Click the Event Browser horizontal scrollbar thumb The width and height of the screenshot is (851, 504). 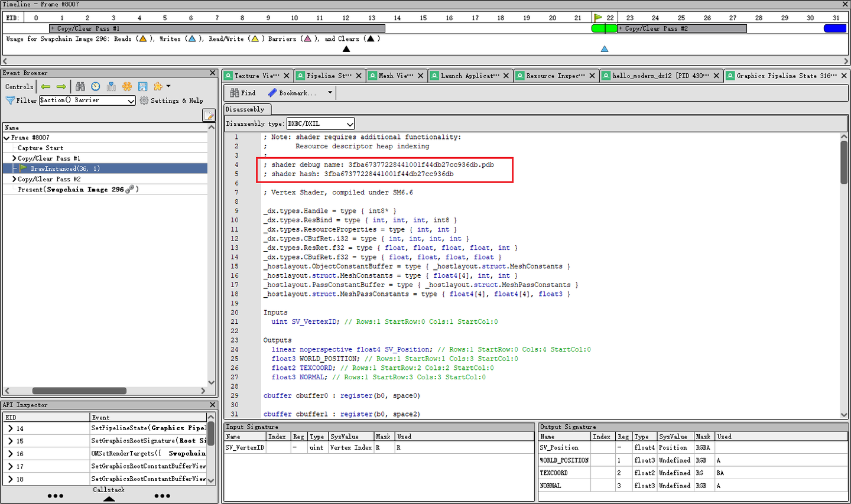(79, 391)
